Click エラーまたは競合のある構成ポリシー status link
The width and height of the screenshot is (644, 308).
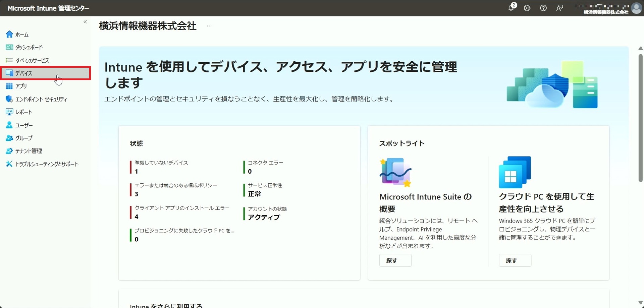pyautogui.click(x=176, y=185)
